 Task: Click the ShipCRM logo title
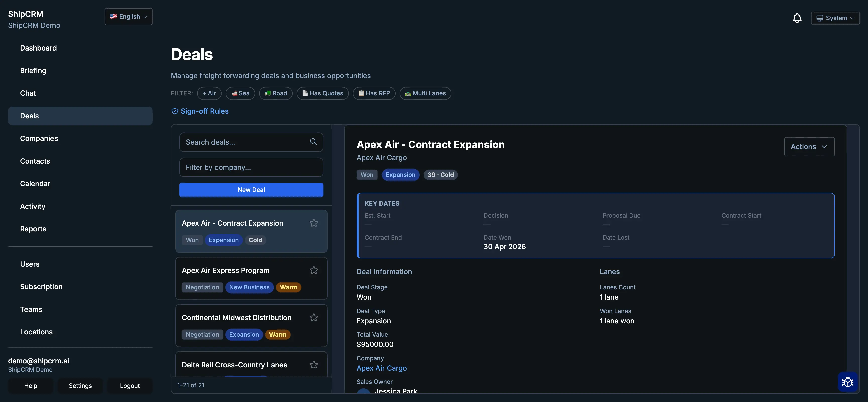tap(26, 14)
